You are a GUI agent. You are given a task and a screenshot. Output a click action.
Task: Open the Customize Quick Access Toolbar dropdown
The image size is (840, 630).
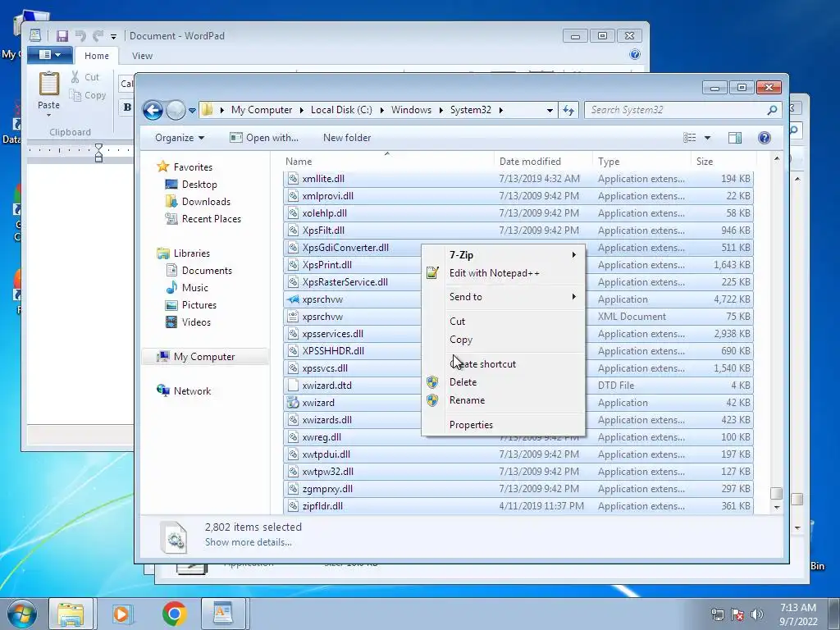113,36
